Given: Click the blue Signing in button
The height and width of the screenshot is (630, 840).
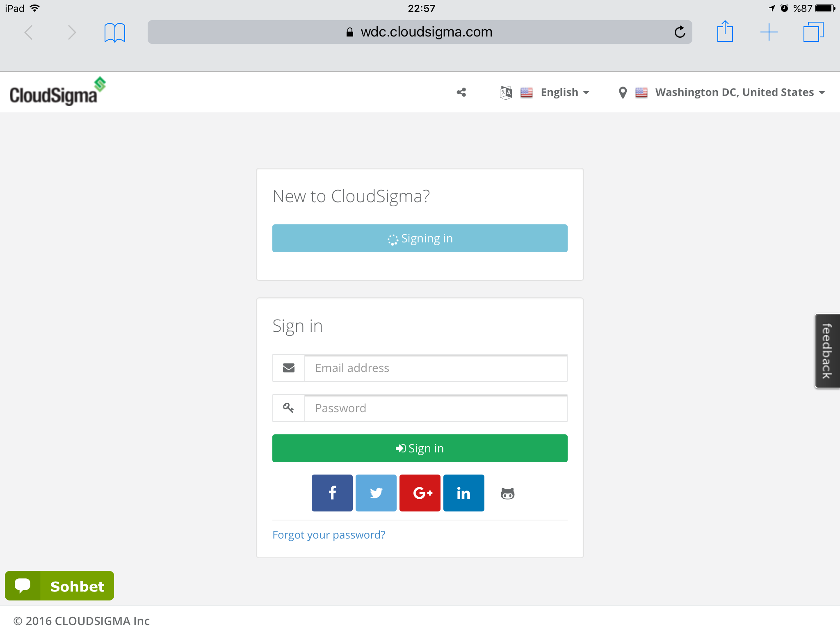Looking at the screenshot, I should [420, 238].
